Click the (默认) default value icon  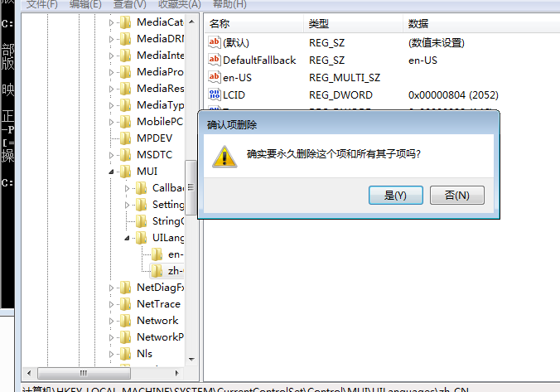[215, 42]
